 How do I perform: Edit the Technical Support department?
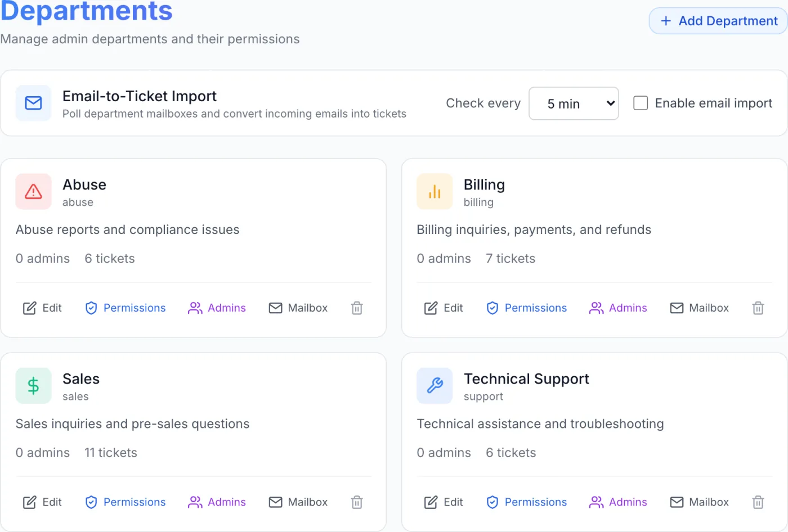[x=444, y=502]
